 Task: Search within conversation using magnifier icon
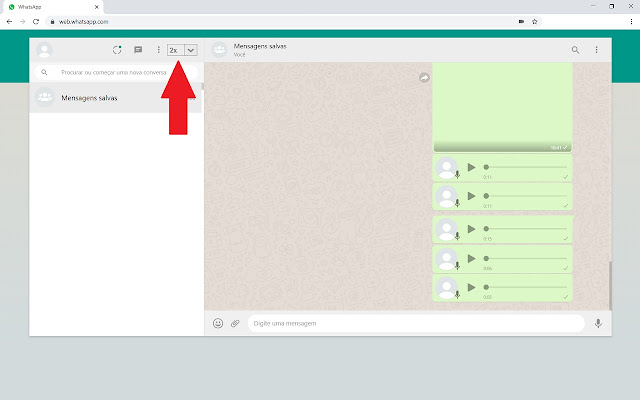pyautogui.click(x=575, y=50)
